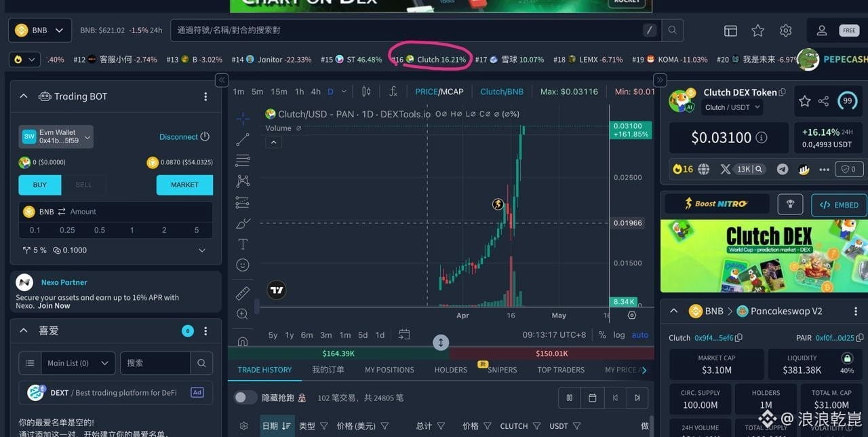This screenshot has width=868, height=437.
Task: Focus the favorites 搜索 input field
Action: tap(155, 363)
